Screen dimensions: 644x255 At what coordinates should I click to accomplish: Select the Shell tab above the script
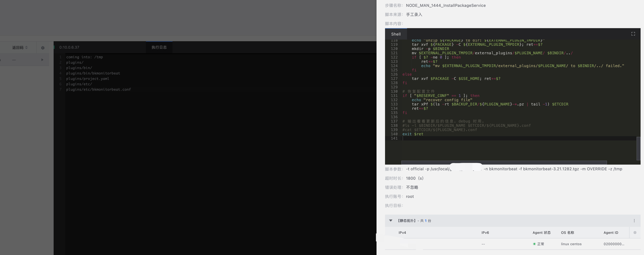[396, 34]
